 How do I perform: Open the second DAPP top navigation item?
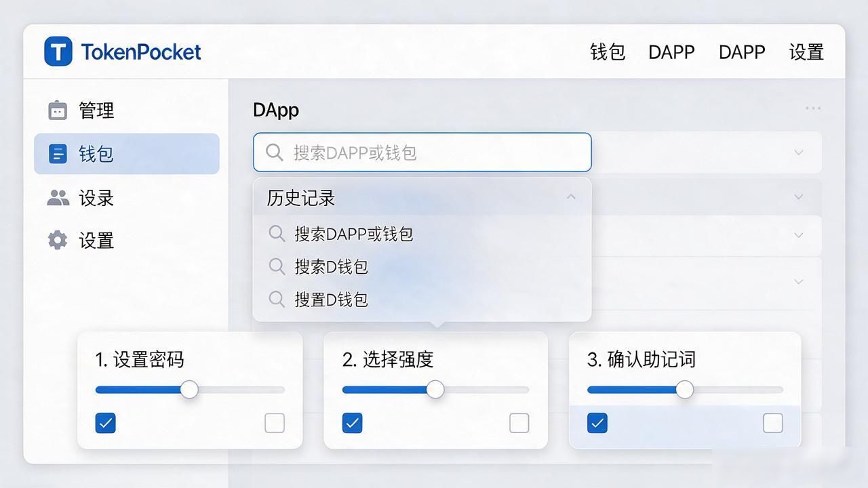pos(742,52)
